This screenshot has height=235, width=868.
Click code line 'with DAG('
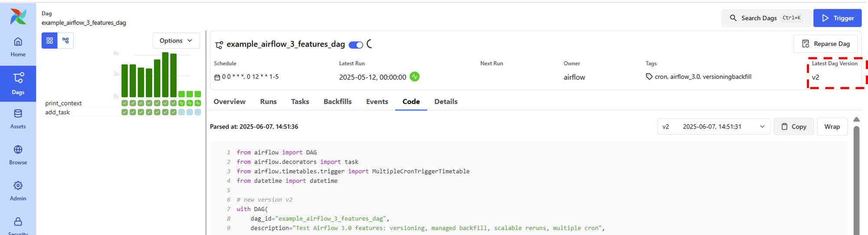(252, 209)
